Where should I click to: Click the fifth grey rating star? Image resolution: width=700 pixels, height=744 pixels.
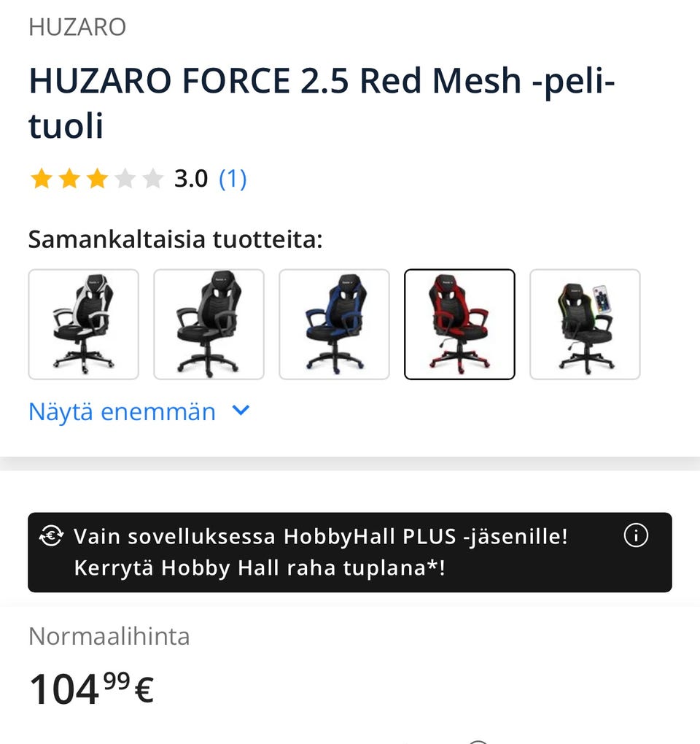click(152, 179)
